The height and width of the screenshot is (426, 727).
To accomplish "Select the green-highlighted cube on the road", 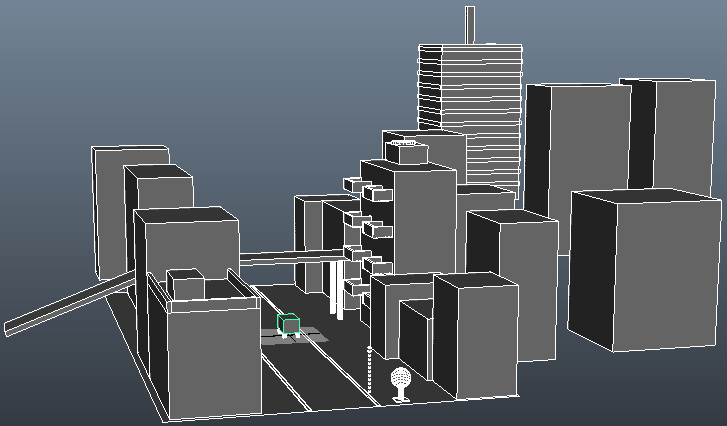I will point(289,324).
